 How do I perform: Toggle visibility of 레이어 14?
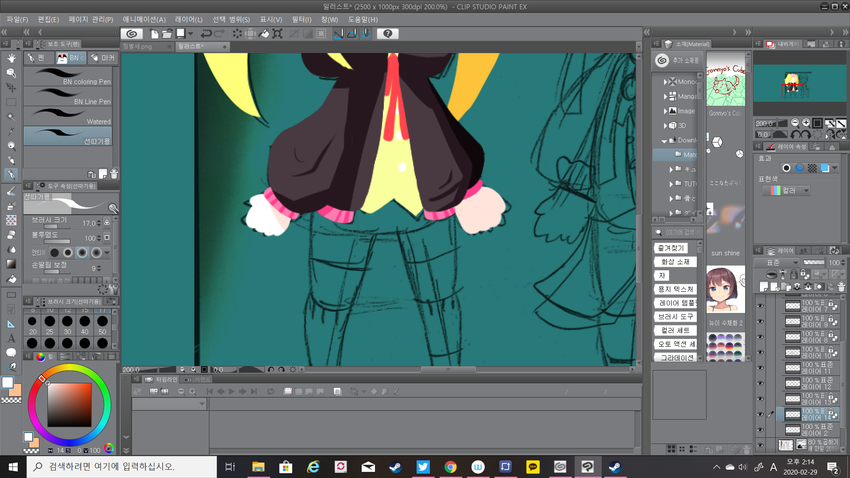pyautogui.click(x=761, y=415)
